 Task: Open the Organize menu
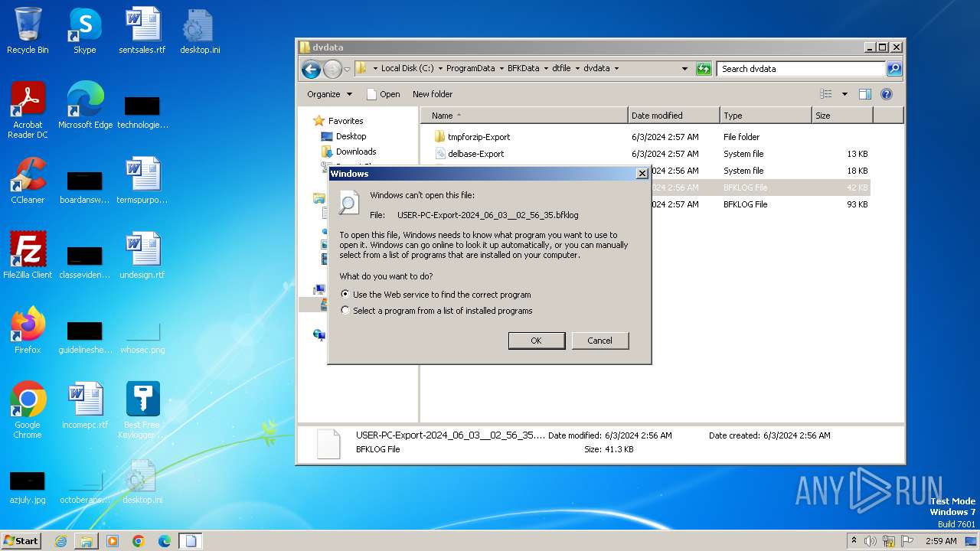click(x=329, y=94)
